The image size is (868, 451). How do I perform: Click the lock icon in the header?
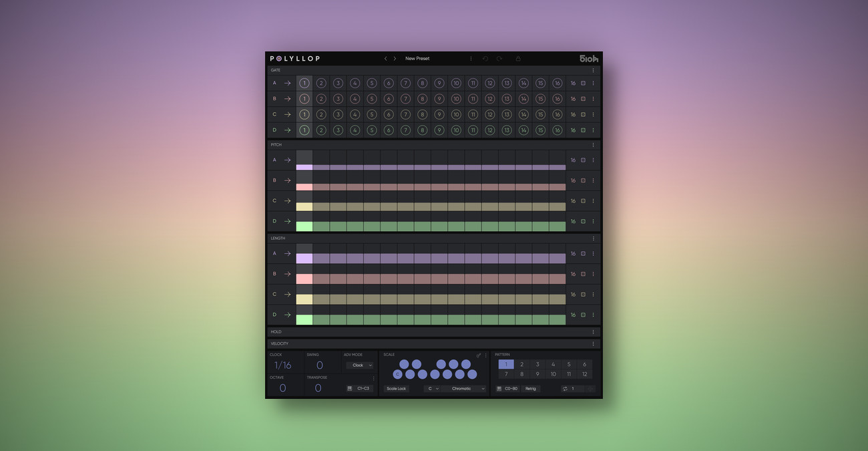coord(517,59)
